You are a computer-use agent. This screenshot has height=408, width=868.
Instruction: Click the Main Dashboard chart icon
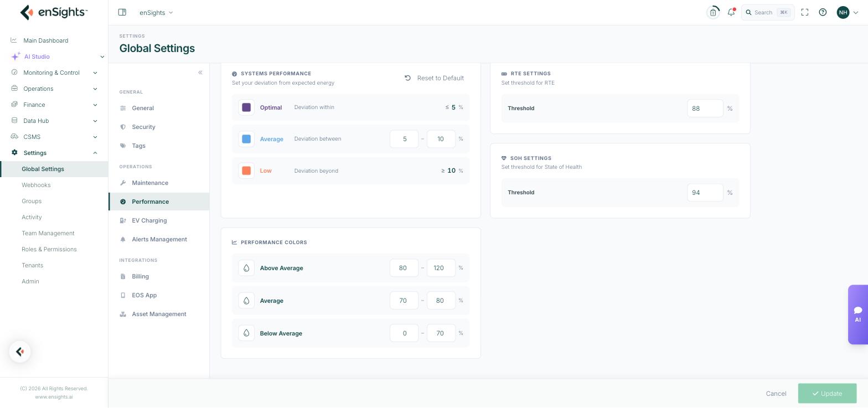[14, 40]
